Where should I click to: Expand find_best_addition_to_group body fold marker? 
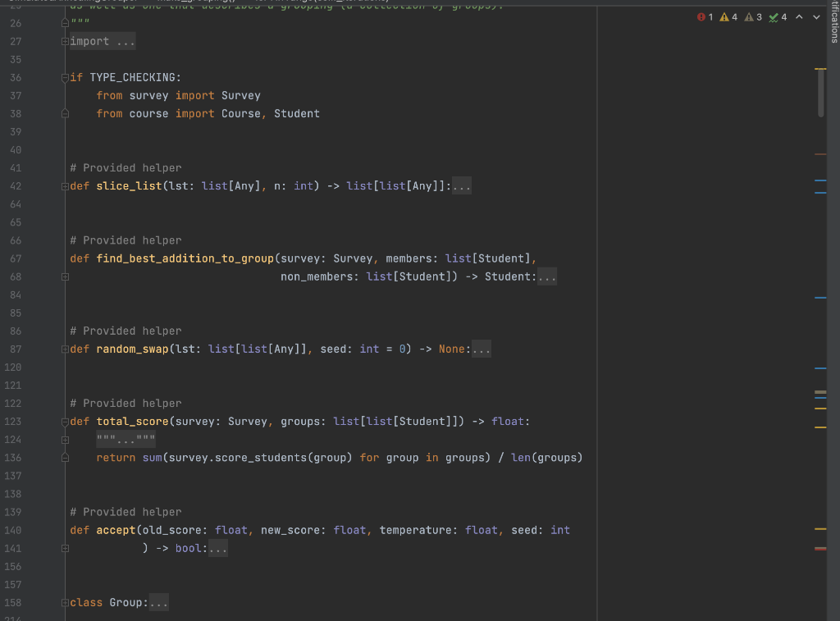coord(65,277)
